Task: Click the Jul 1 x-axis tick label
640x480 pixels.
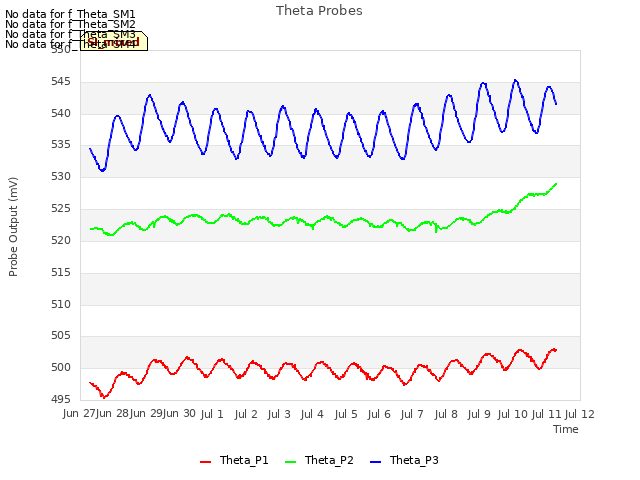Action: pos(212,414)
